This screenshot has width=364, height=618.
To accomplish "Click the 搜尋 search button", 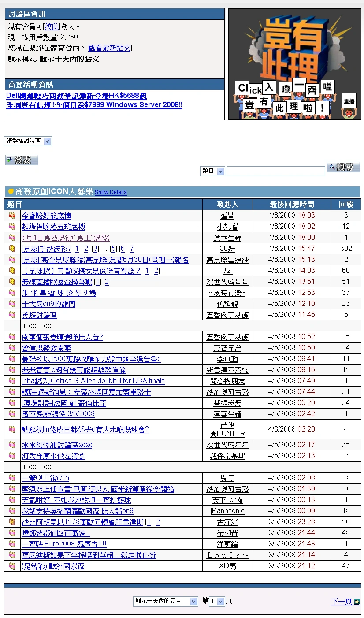I will click(x=343, y=167).
